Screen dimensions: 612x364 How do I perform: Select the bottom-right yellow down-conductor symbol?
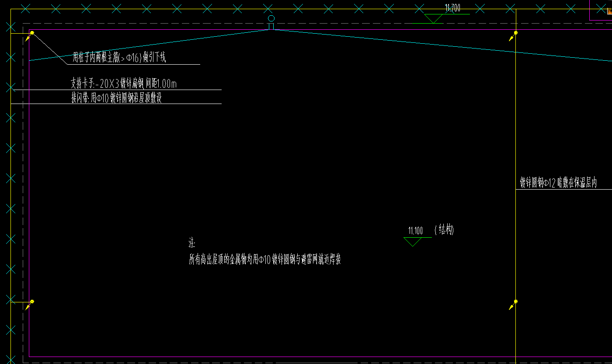[514, 305]
